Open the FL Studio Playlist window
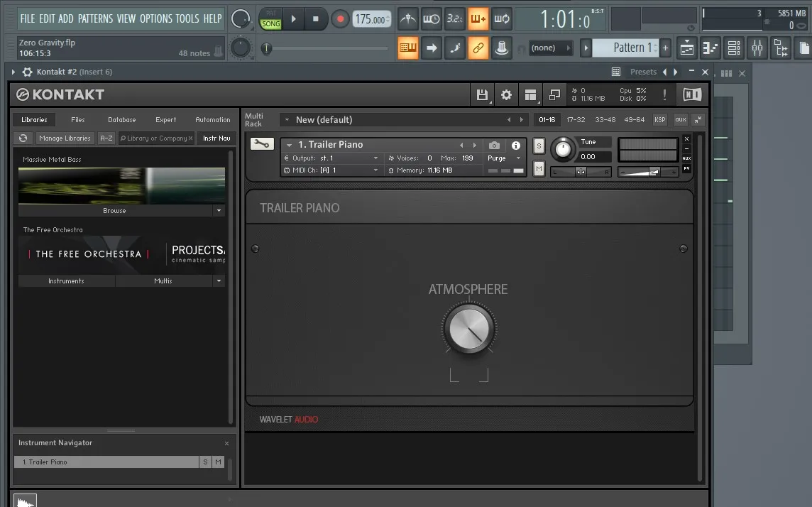The width and height of the screenshot is (812, 507). (686, 48)
